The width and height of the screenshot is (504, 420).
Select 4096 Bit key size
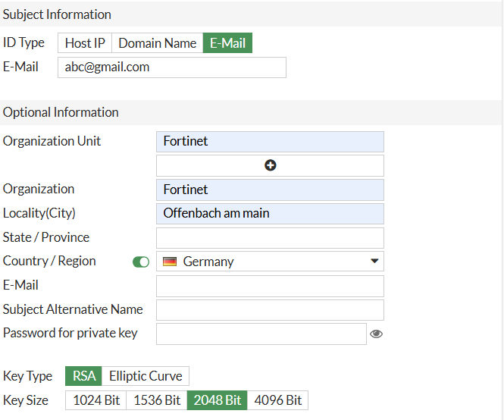[x=277, y=400]
